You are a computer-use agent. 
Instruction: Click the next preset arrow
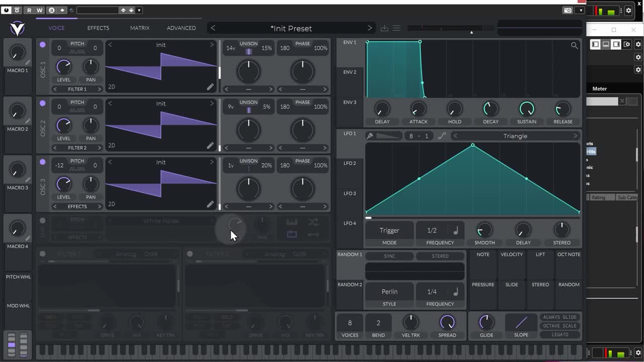pyautogui.click(x=370, y=28)
